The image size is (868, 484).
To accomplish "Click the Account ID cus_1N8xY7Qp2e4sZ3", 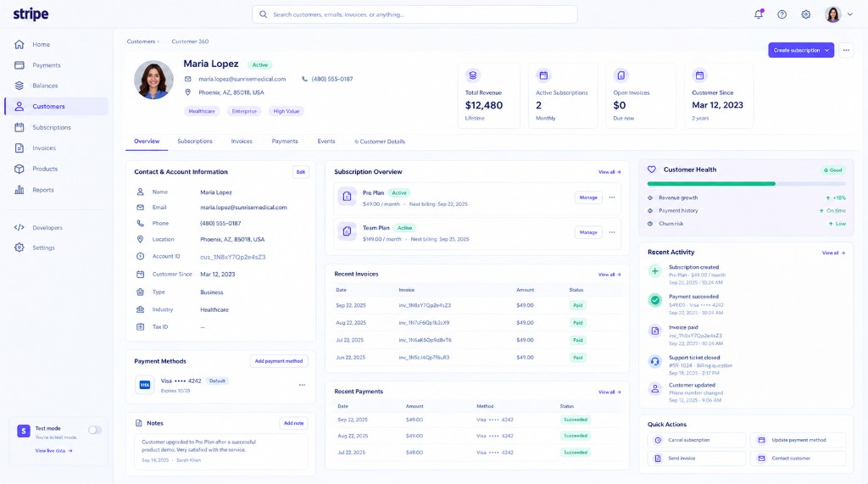I will tap(232, 257).
